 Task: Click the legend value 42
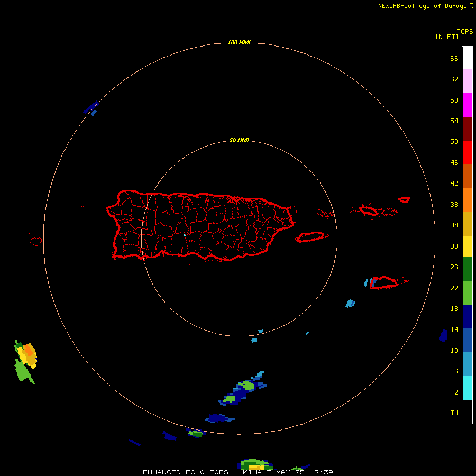click(454, 184)
